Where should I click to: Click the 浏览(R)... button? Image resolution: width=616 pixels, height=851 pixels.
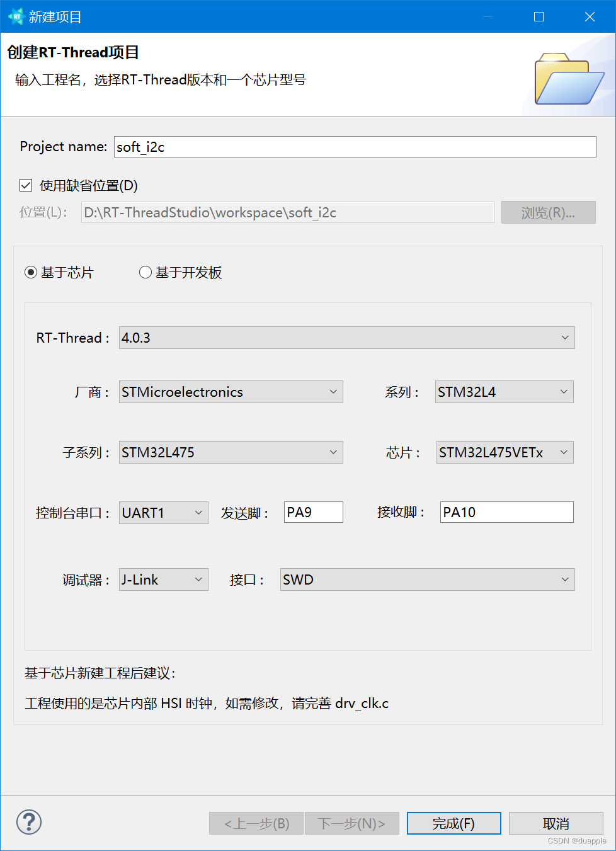click(549, 212)
